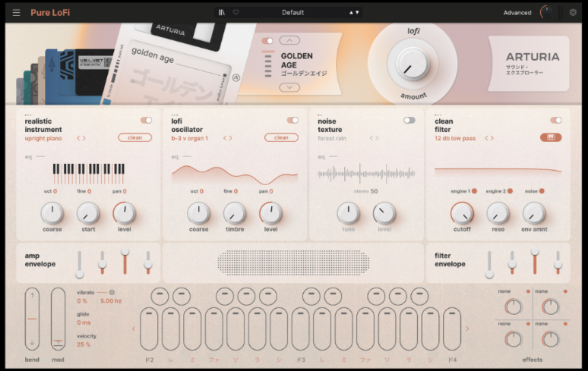This screenshot has height=371, width=588.
Task: Select next lofi type with down chevron
Action: (289, 87)
